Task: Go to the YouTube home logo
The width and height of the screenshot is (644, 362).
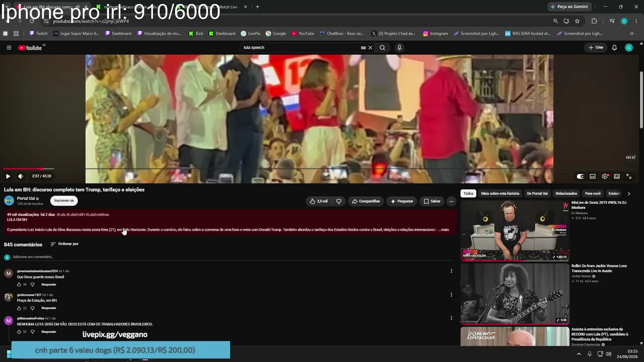Action: coord(31,48)
